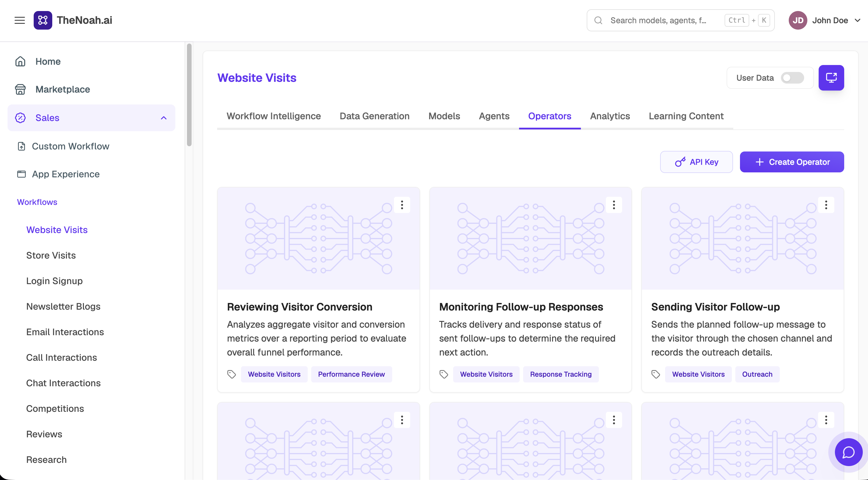
Task: Click the API Key button
Action: (x=696, y=162)
